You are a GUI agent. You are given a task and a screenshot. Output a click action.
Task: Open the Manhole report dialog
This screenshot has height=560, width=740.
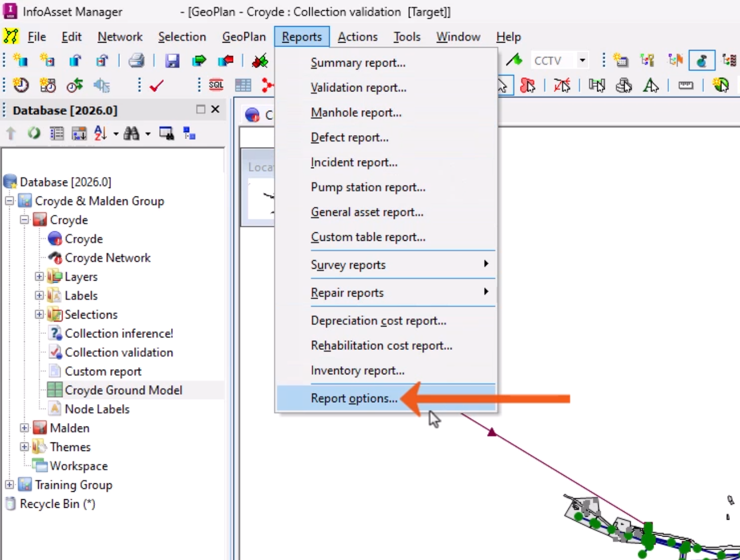(356, 112)
